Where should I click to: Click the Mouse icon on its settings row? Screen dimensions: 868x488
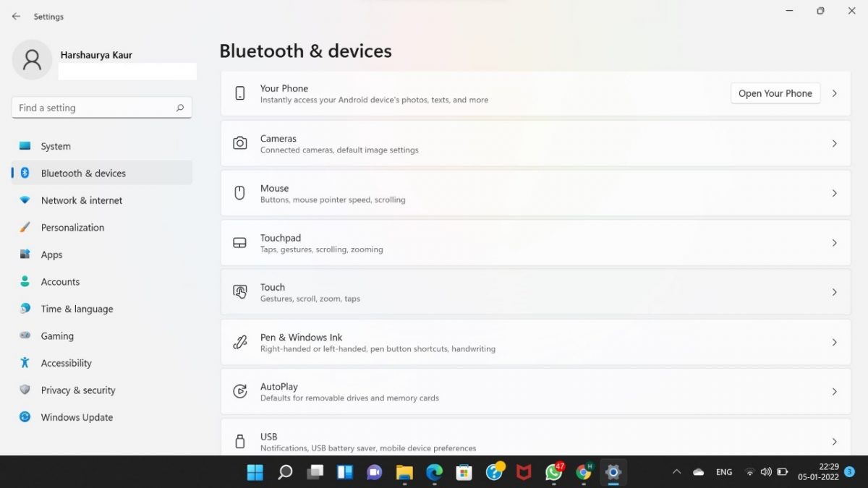click(x=240, y=193)
